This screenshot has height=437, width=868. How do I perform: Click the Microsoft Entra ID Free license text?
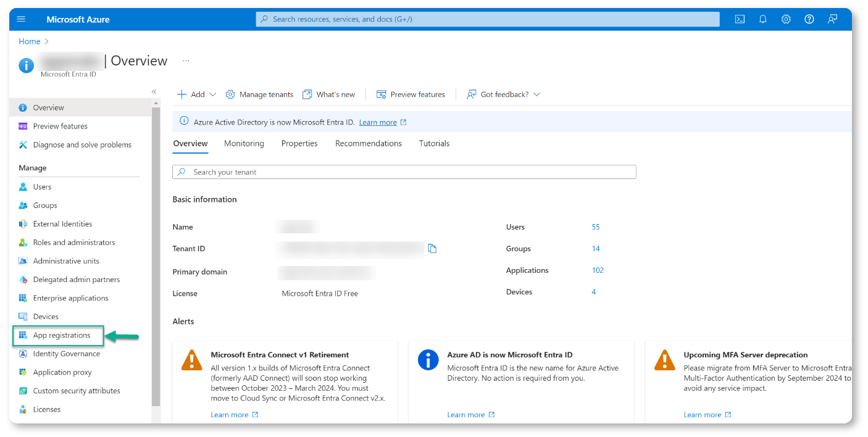320,293
